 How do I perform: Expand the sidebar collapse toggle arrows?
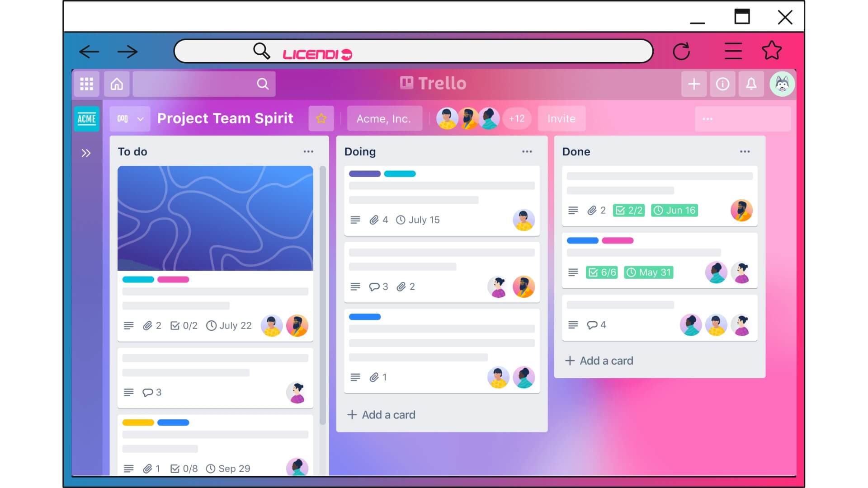pyautogui.click(x=86, y=154)
